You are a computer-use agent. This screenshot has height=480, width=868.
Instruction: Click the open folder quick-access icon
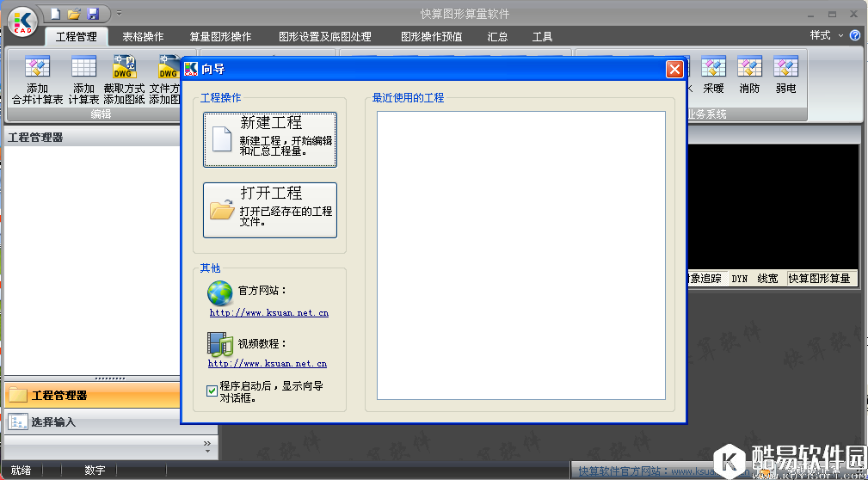pos(74,13)
